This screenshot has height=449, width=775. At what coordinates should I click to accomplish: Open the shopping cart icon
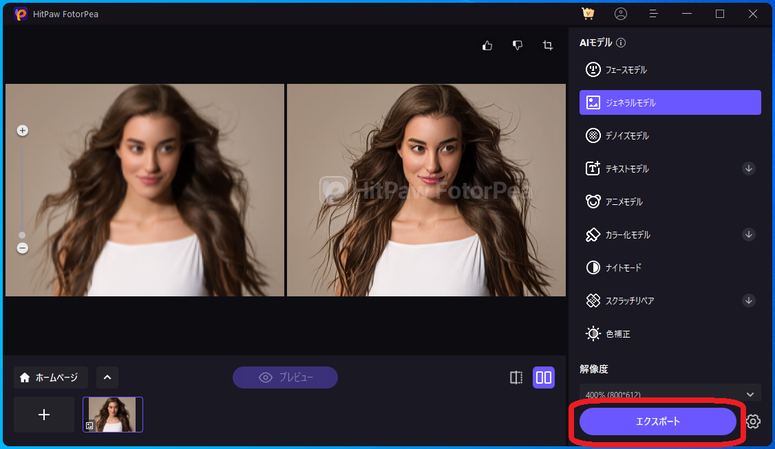point(588,14)
